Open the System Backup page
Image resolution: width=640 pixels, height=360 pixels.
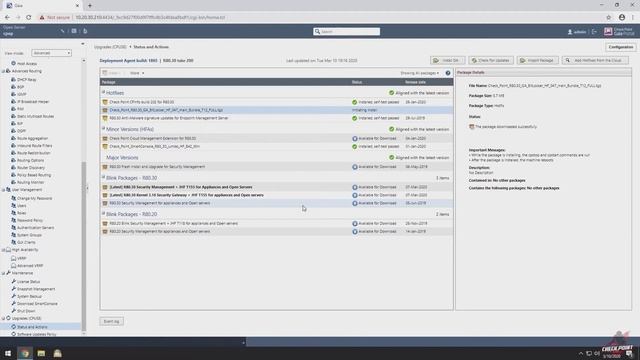click(29, 296)
